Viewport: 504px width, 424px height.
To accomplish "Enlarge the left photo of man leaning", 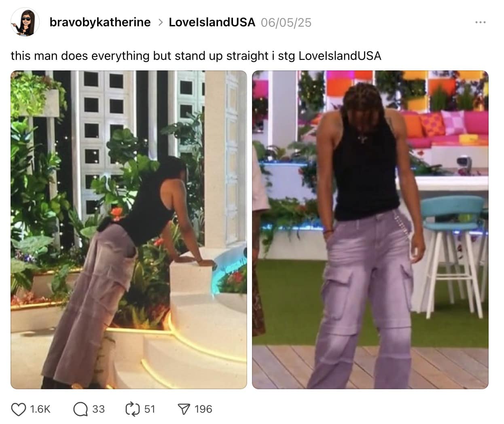I will coord(129,230).
